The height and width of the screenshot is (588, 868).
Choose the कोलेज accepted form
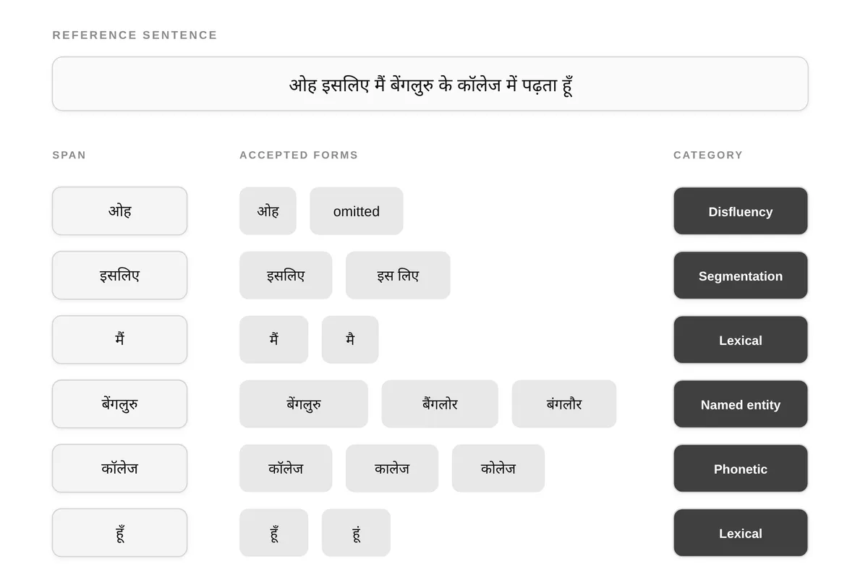[x=498, y=469]
